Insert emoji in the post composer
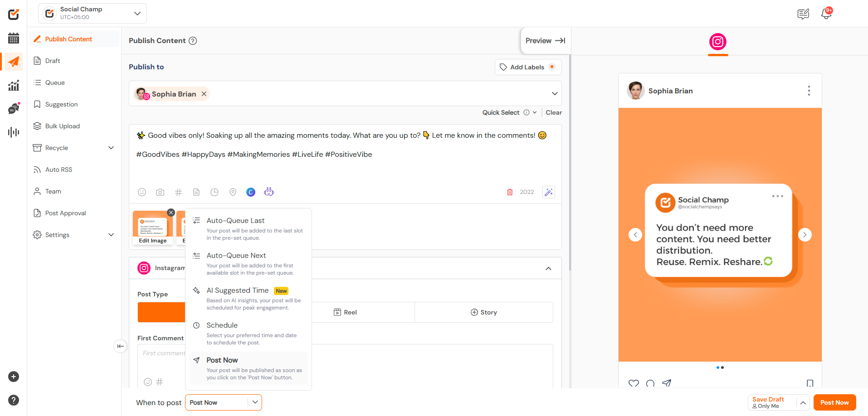The height and width of the screenshot is (416, 868). tap(142, 192)
